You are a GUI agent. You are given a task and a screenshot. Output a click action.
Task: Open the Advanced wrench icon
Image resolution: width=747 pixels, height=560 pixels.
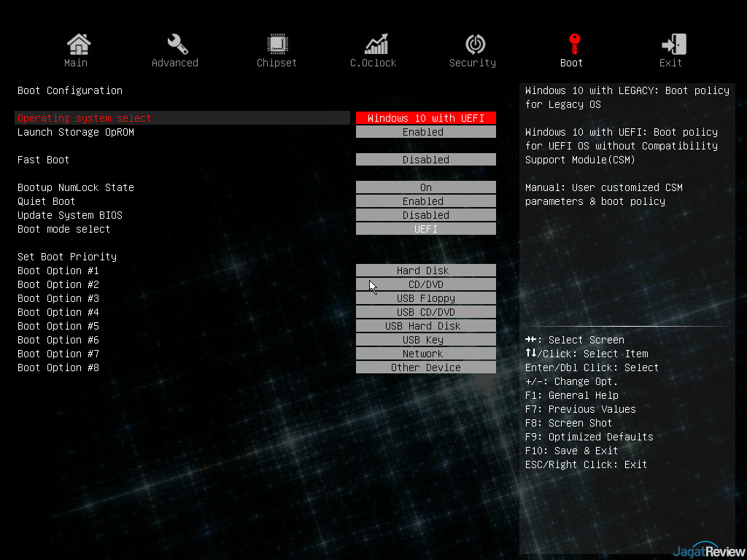177,44
